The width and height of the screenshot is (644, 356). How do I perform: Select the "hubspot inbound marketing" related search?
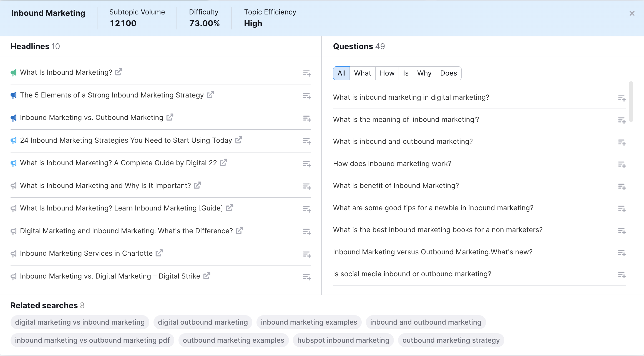343,340
